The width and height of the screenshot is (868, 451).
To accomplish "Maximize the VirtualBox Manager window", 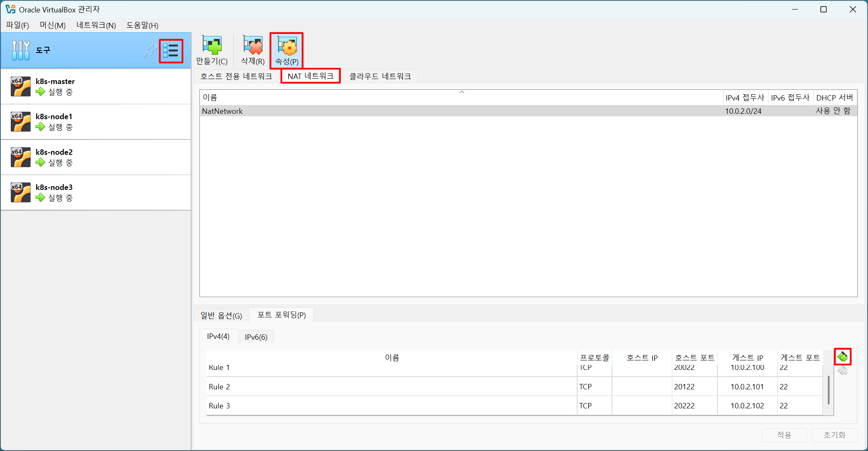I will point(823,10).
